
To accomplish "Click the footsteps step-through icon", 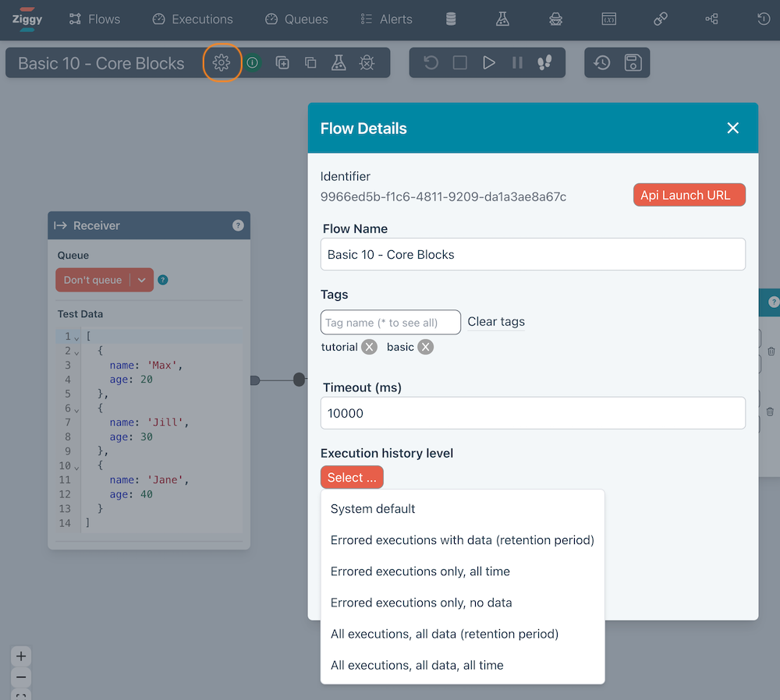I will pyautogui.click(x=545, y=62).
